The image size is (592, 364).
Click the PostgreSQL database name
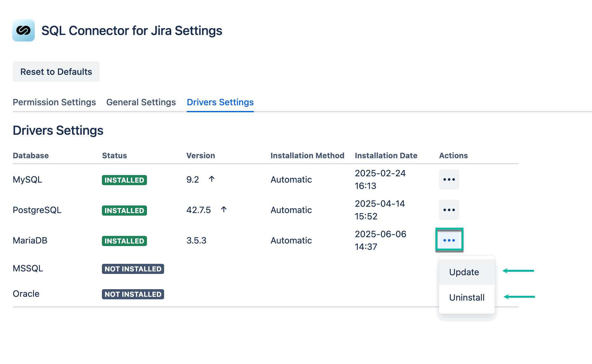pos(37,210)
